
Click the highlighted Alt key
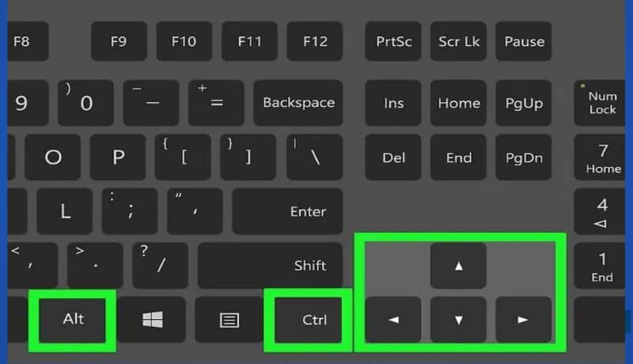[73, 320]
